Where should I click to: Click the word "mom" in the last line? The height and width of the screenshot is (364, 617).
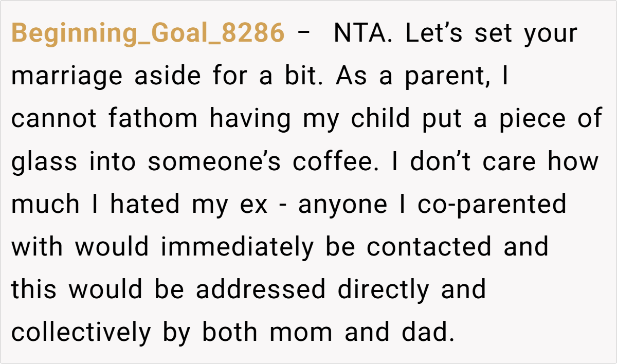[x=301, y=333]
